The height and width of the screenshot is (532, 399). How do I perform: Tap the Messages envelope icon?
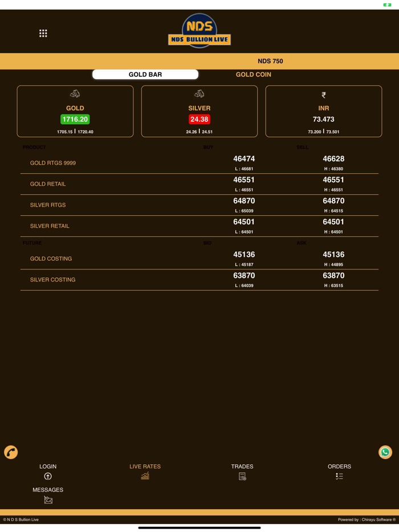[48, 500]
